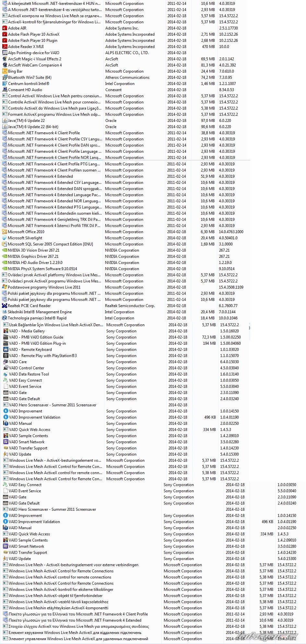Select version "2.5.1.17730"
This screenshot has width=306, height=644.
[229, 28]
